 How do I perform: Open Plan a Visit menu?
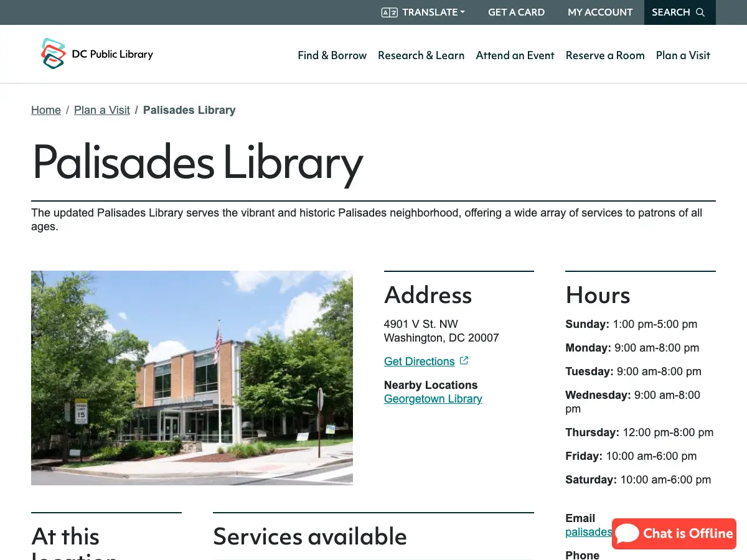(683, 55)
